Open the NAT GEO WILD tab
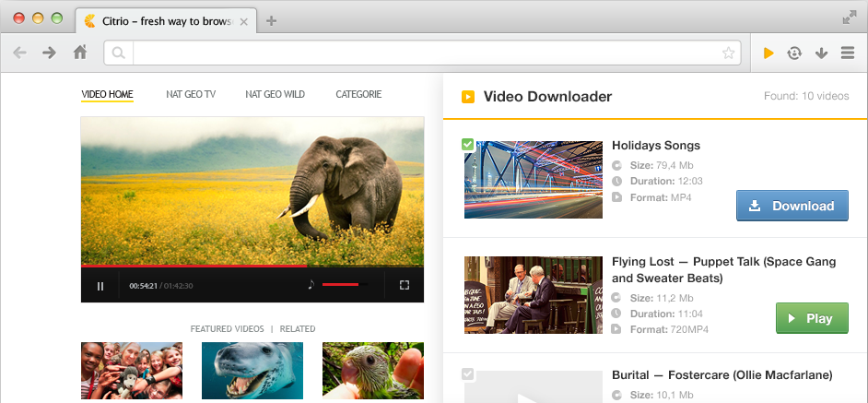 click(x=275, y=94)
